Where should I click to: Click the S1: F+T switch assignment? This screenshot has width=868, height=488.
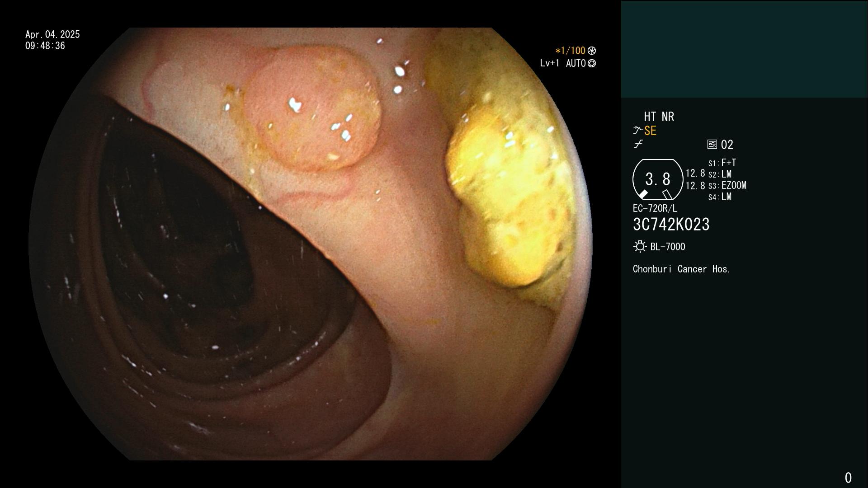tap(722, 163)
